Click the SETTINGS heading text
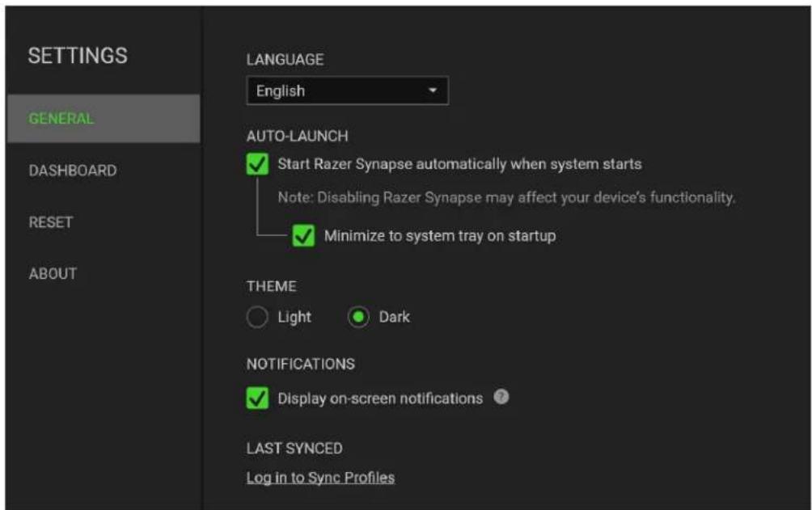The height and width of the screenshot is (510, 812). coord(78,56)
